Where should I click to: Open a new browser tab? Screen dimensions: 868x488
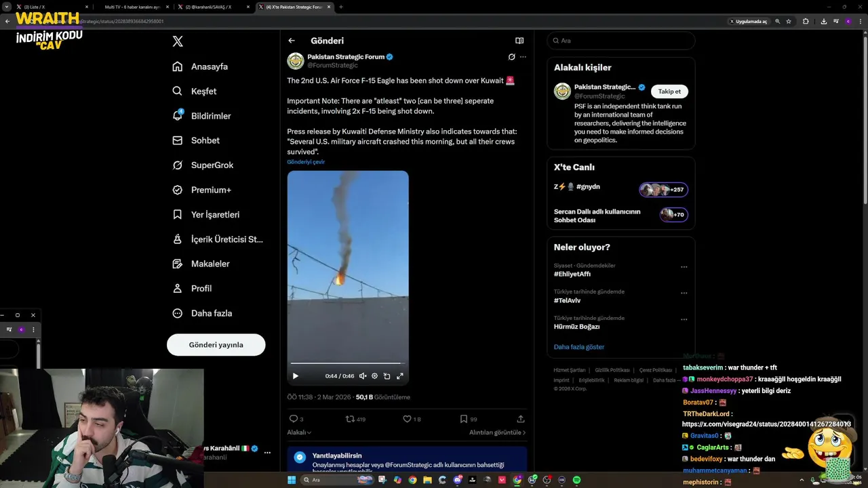tap(340, 7)
